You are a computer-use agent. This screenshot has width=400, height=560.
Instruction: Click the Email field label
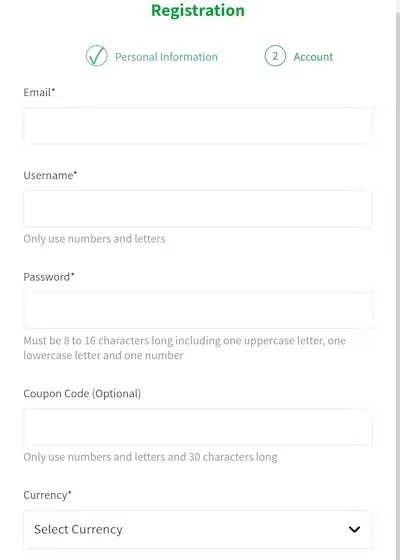tap(39, 92)
